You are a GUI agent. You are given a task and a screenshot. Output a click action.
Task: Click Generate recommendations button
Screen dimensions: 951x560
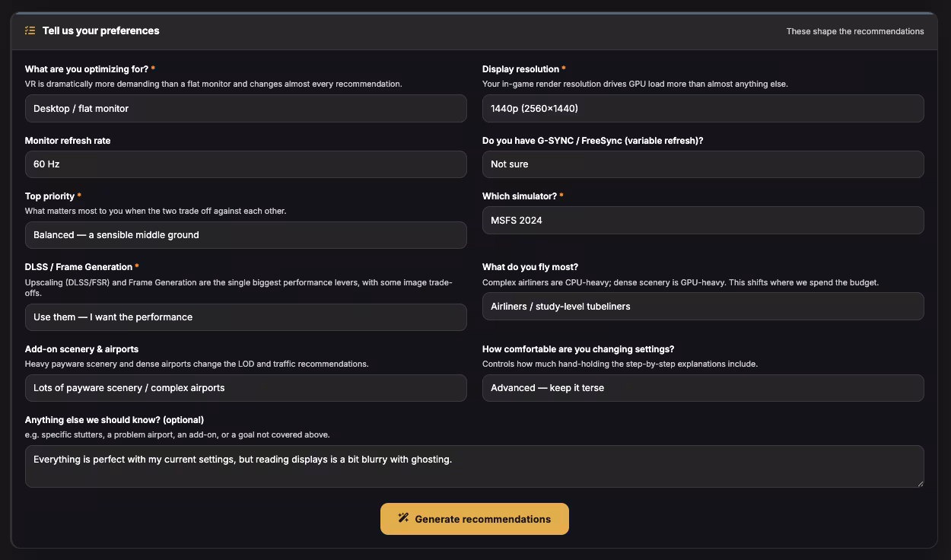click(475, 519)
